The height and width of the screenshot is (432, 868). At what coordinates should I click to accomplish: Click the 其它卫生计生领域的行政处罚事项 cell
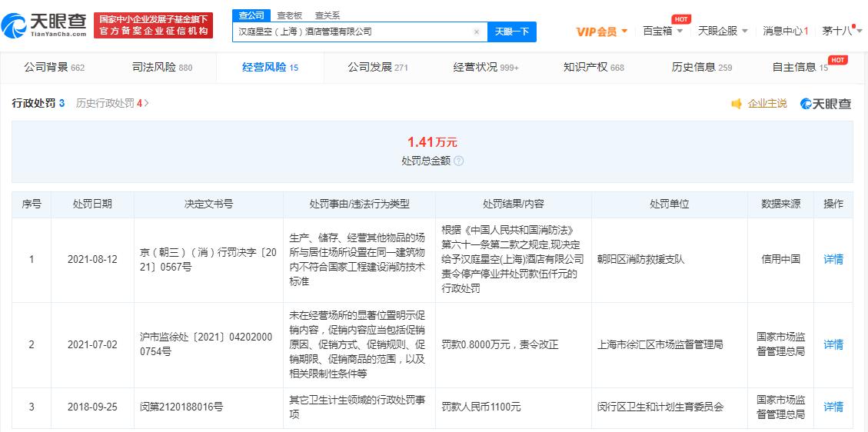359,407
